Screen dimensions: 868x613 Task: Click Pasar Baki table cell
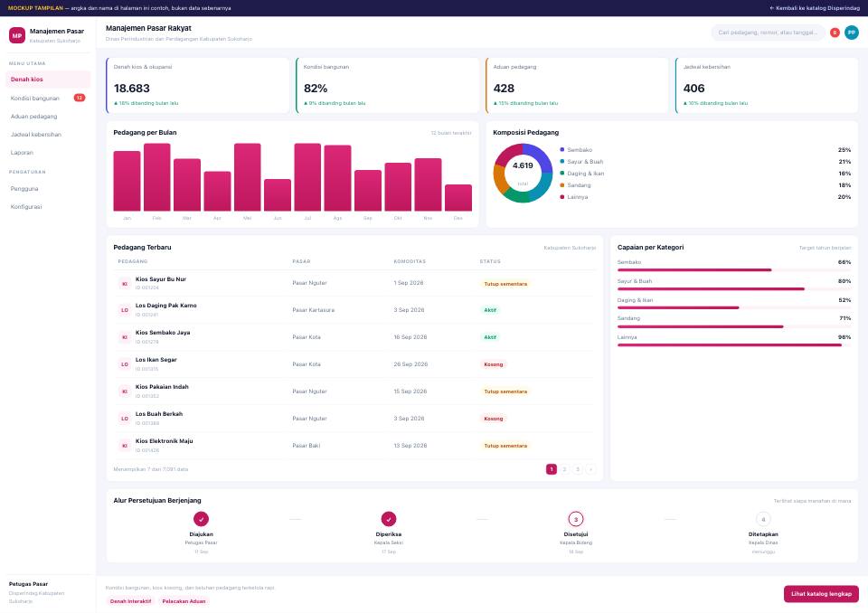click(307, 446)
